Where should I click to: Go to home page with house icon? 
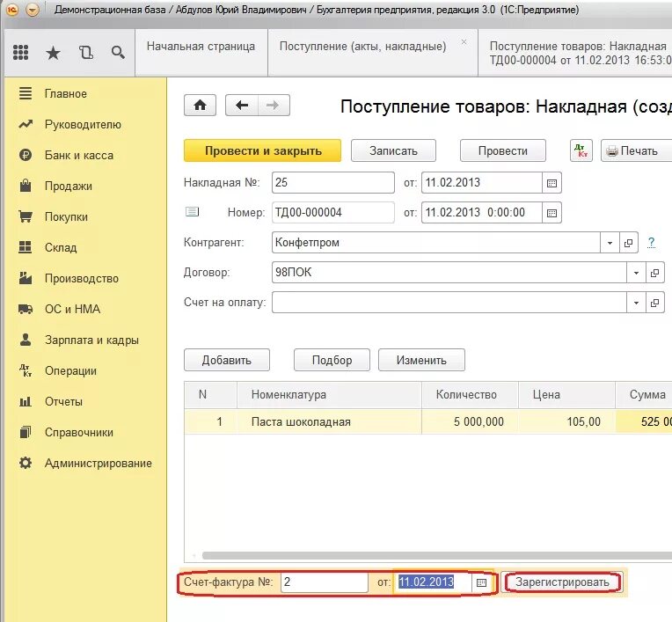tap(201, 106)
